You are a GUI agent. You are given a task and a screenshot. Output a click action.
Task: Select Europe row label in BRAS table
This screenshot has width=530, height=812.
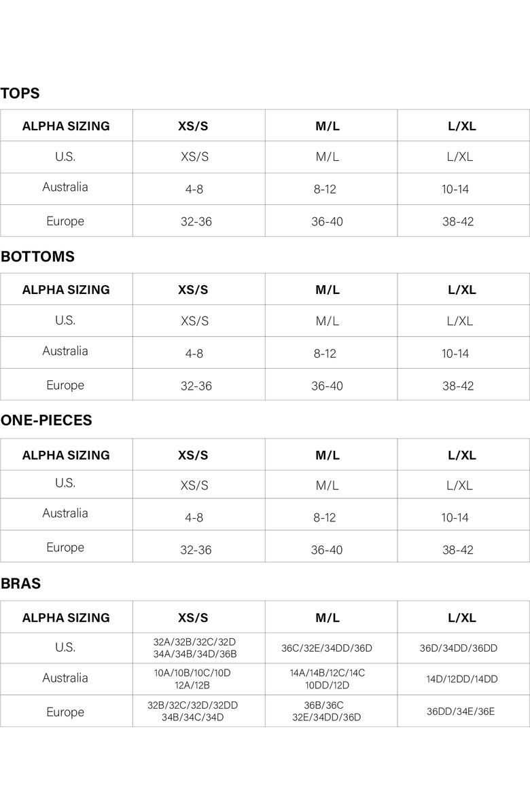65,712
